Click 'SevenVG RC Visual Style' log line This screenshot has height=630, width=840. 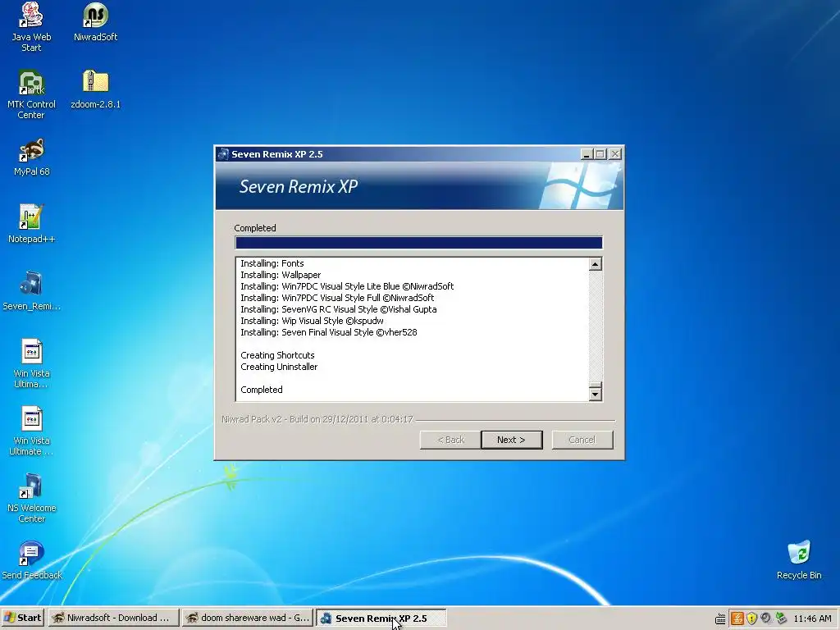pyautogui.click(x=339, y=309)
